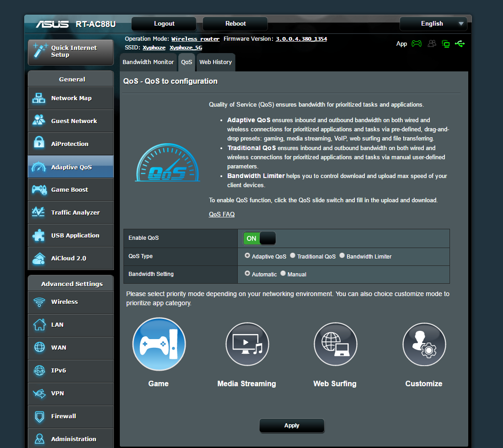The width and height of the screenshot is (503, 448).
Task: Click the Bandwidth Setting row label
Action: click(x=151, y=274)
